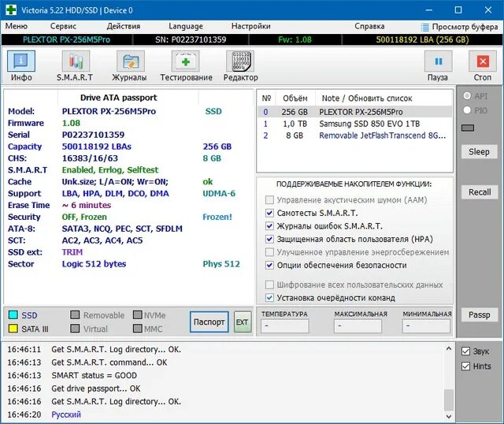Click the ~ 6 minutes erase time value

click(x=87, y=205)
